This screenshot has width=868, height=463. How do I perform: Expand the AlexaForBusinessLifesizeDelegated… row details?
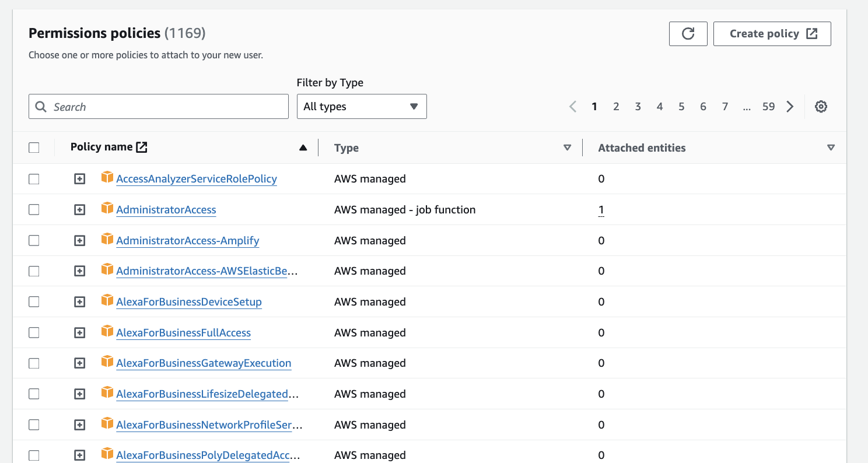pyautogui.click(x=80, y=394)
